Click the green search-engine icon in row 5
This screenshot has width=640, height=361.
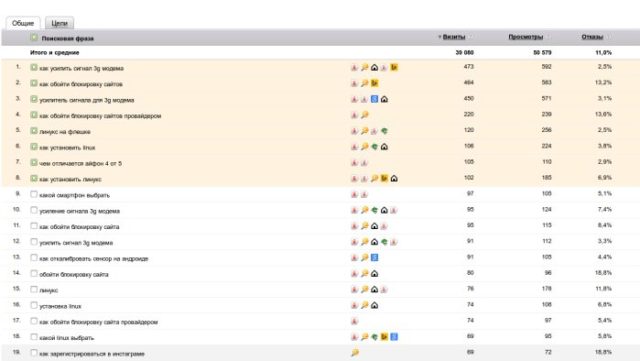pyautogui.click(x=384, y=131)
